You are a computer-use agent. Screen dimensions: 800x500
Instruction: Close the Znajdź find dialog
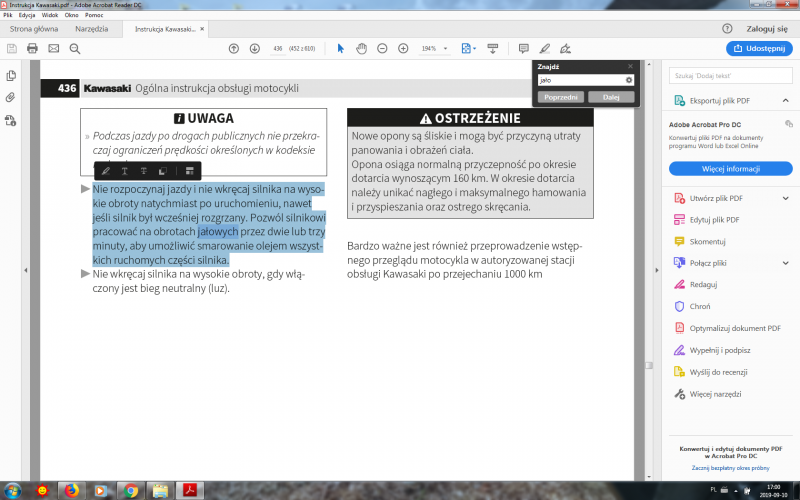click(630, 66)
